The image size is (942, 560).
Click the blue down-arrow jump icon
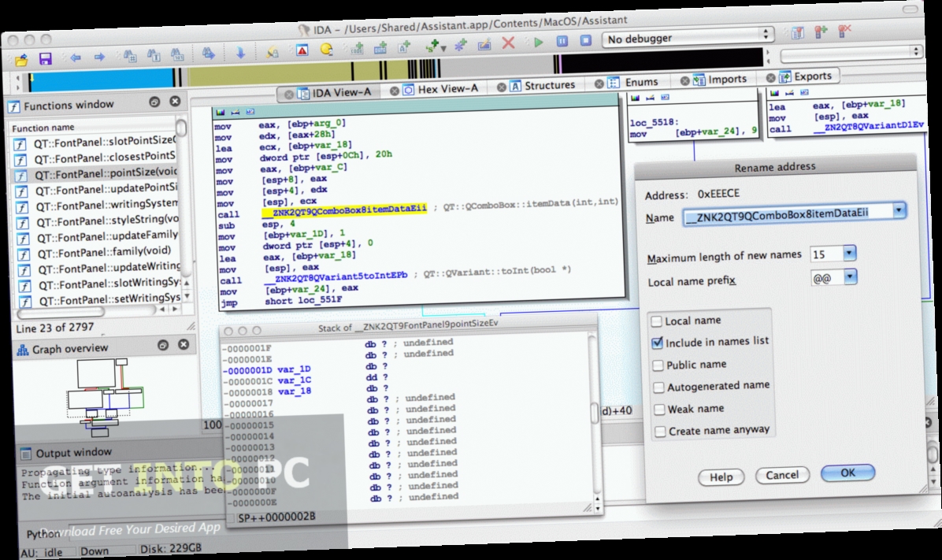tap(240, 54)
